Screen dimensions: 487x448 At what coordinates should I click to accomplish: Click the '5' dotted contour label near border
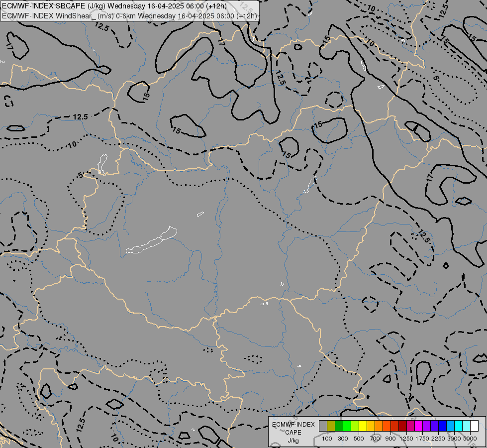click(81, 175)
